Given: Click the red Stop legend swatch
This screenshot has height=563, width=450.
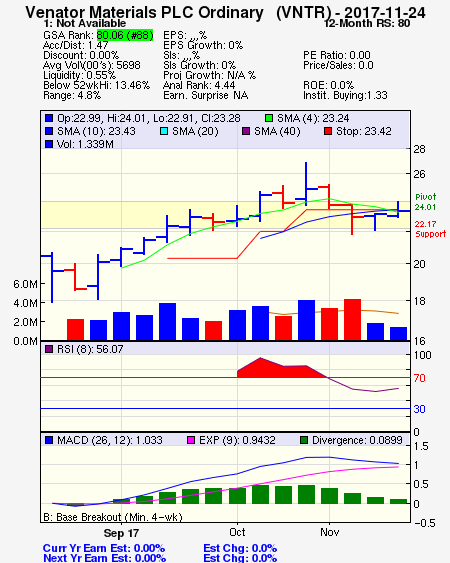Looking at the screenshot, I should [328, 131].
